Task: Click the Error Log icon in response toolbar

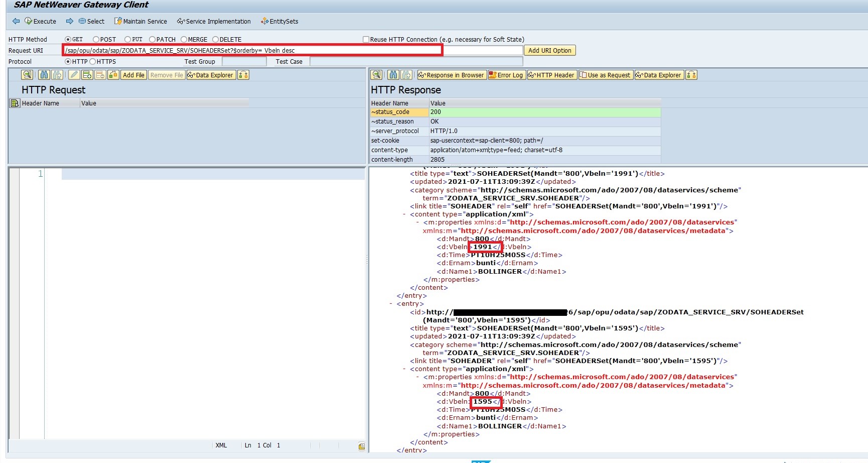Action: coord(506,75)
